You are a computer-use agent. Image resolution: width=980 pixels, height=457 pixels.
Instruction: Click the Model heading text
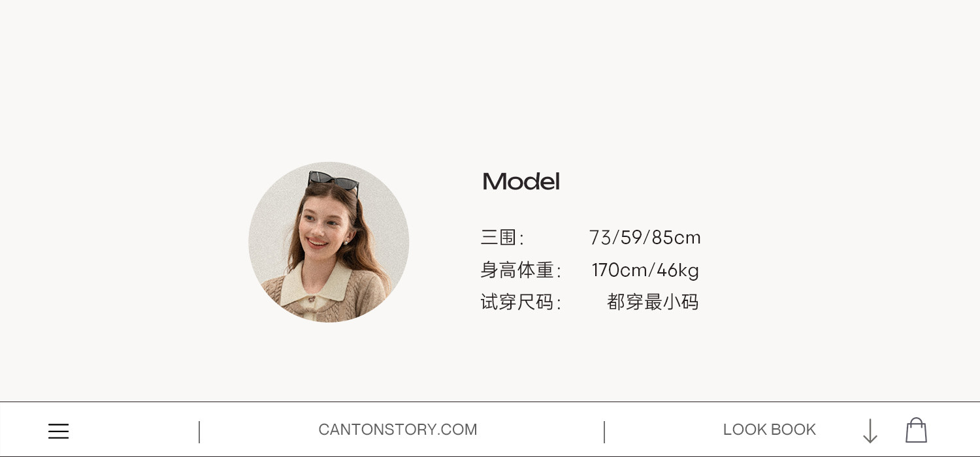pos(521,181)
